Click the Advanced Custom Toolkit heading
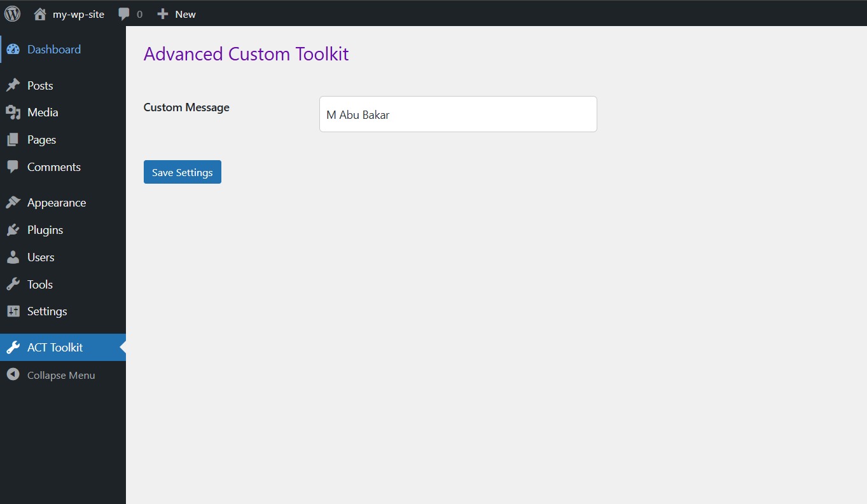This screenshot has width=867, height=504. [246, 54]
